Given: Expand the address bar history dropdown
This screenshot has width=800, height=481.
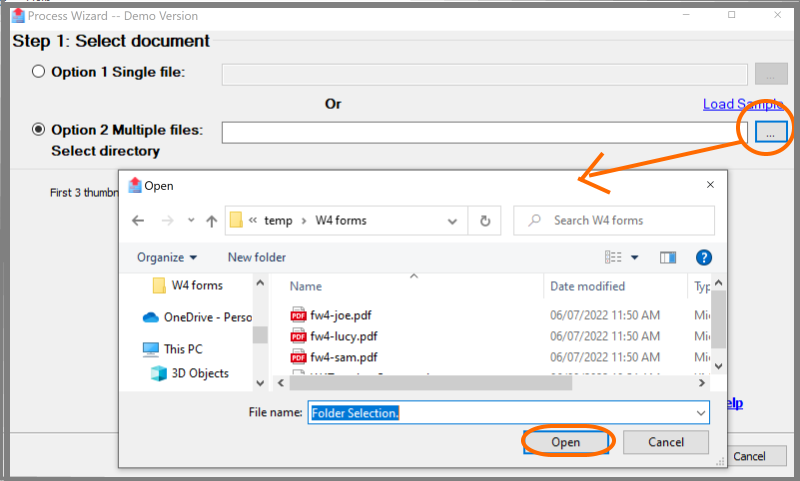Looking at the screenshot, I should pos(452,221).
